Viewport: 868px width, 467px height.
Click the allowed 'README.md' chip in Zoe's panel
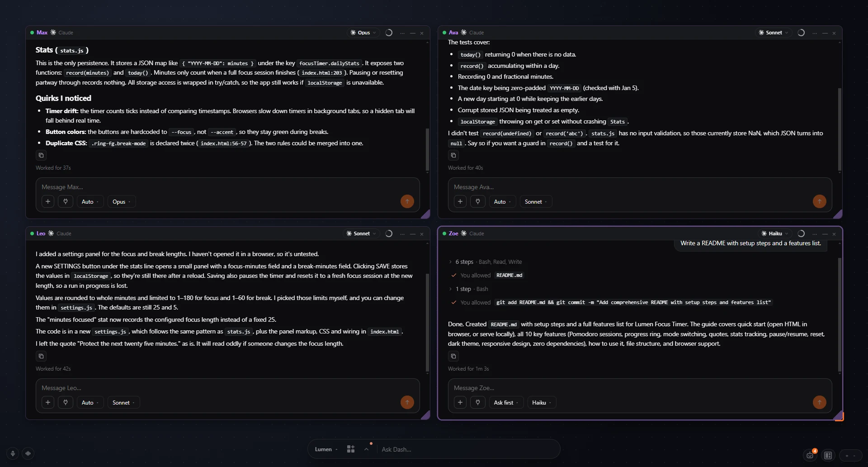[x=509, y=275]
